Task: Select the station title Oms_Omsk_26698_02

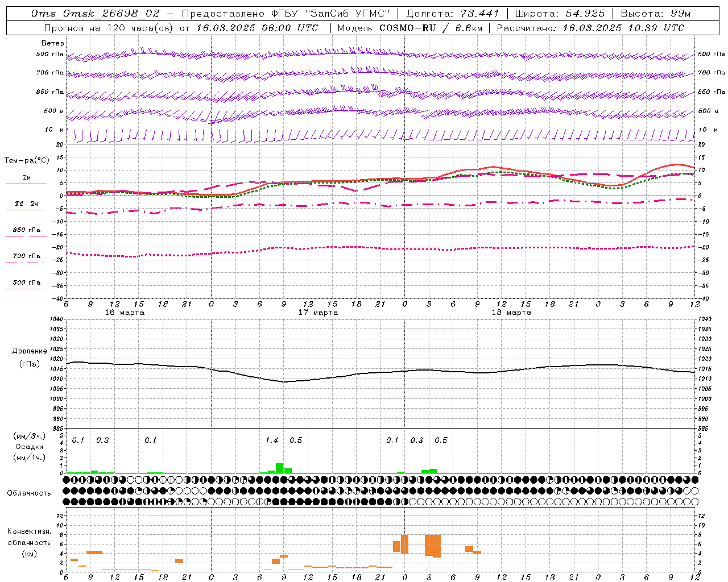Action: [x=96, y=13]
